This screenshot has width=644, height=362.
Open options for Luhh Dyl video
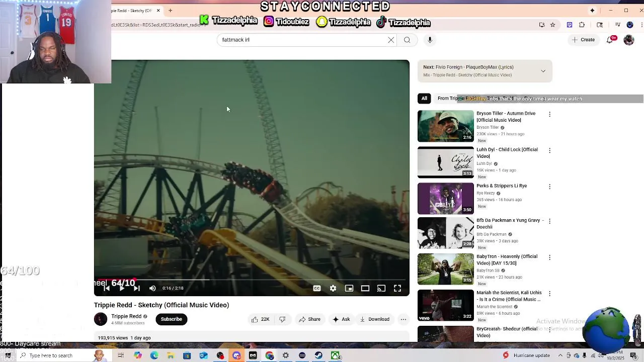(549, 150)
